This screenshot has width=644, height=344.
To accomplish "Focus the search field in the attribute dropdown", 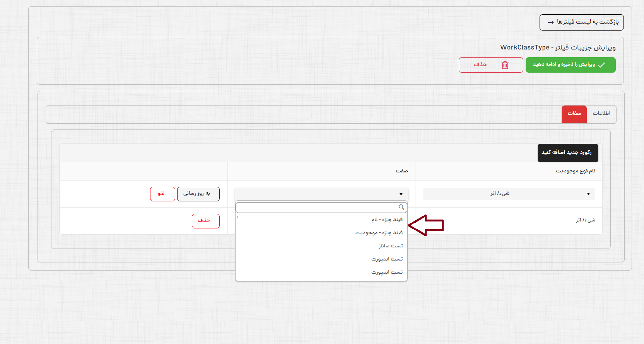I will click(317, 208).
